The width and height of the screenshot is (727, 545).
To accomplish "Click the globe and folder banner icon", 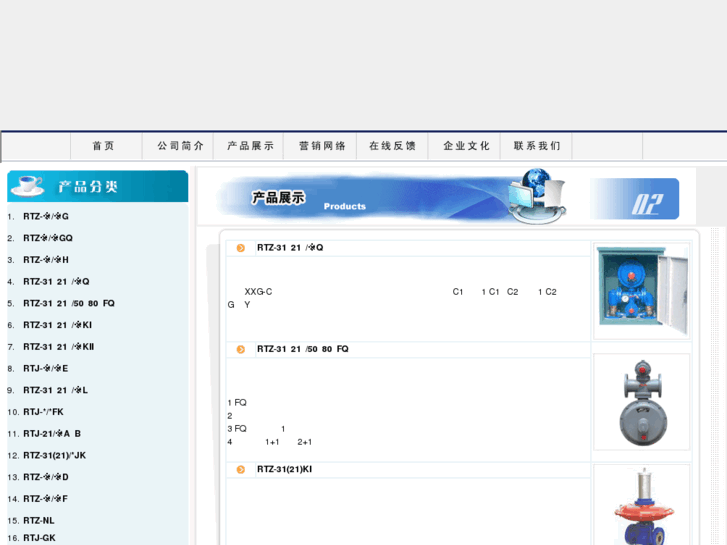I will click(537, 196).
